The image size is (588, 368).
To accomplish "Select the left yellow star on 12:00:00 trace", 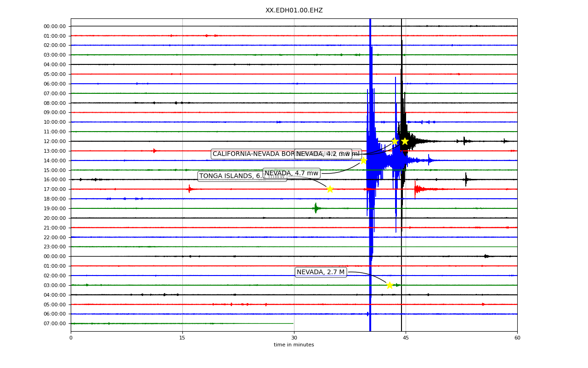I will [x=395, y=141].
